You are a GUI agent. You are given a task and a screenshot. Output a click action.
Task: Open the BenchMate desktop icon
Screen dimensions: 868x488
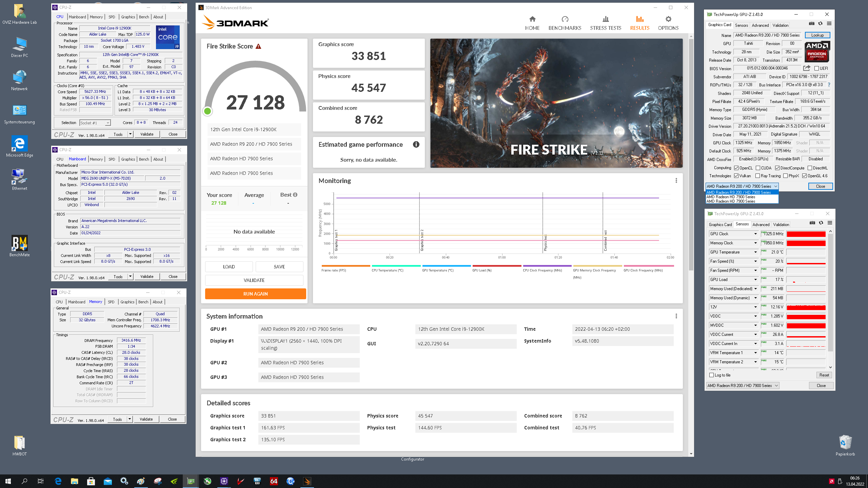pos(19,246)
